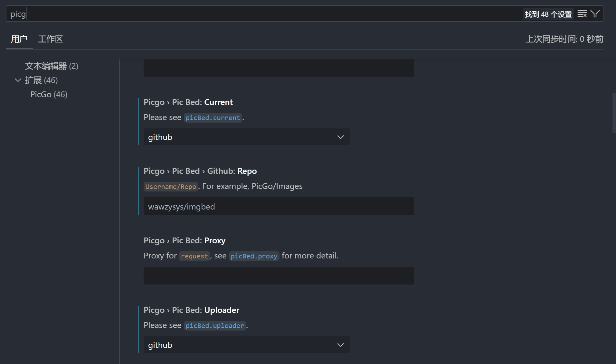
Task: Focus the settings search box
Action: (x=258, y=14)
